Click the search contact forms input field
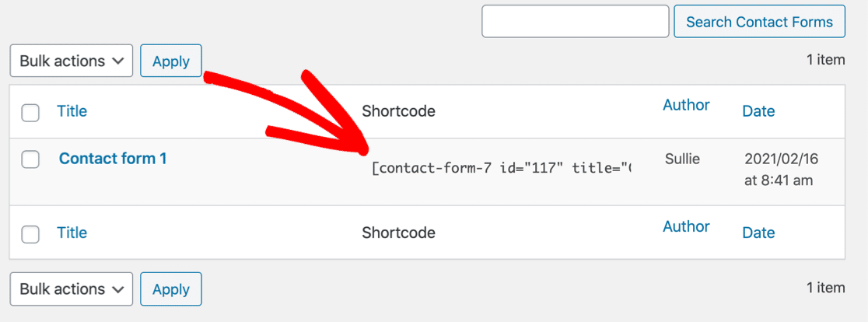The height and width of the screenshot is (322, 868). [575, 22]
